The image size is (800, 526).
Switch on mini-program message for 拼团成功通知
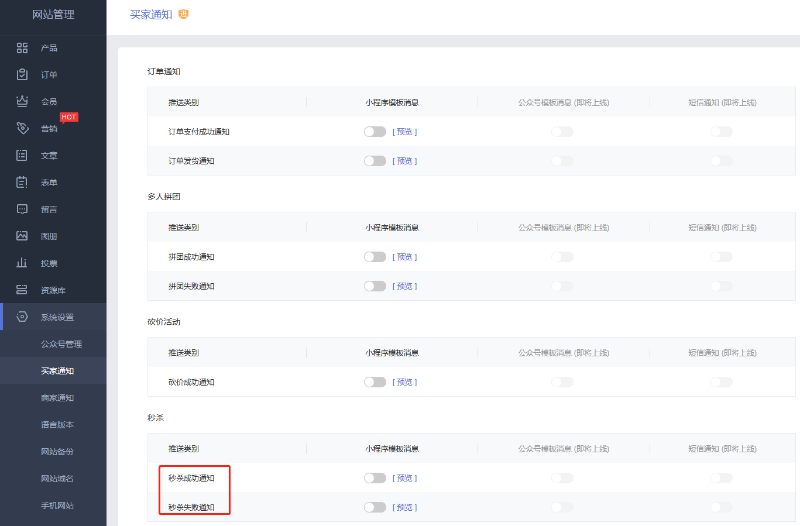coord(375,257)
